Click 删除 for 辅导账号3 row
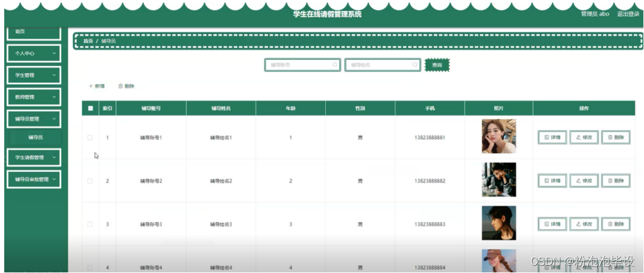 pyautogui.click(x=616, y=224)
